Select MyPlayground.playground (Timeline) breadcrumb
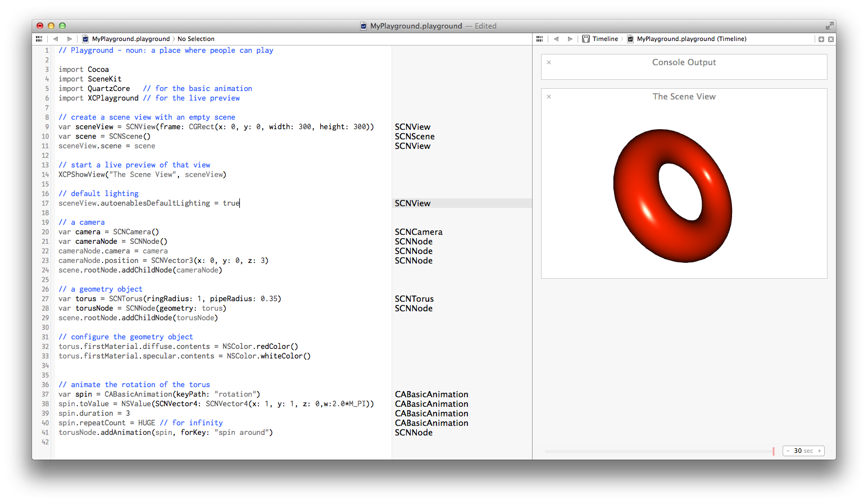868x504 pixels. (x=691, y=39)
